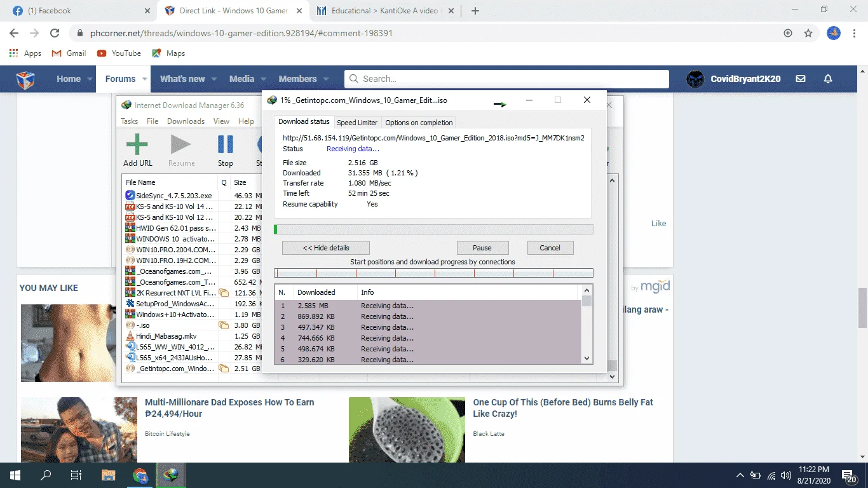
Task: Click the queue folder icon on 2K Resurrect row
Action: pyautogui.click(x=224, y=293)
